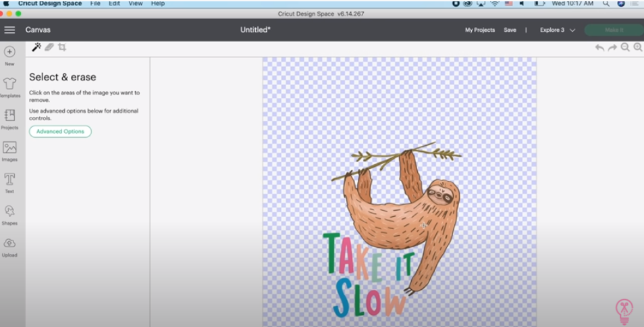Select the magic wand Select & erase tool
Viewport: 644px width, 327px height.
[x=36, y=47]
